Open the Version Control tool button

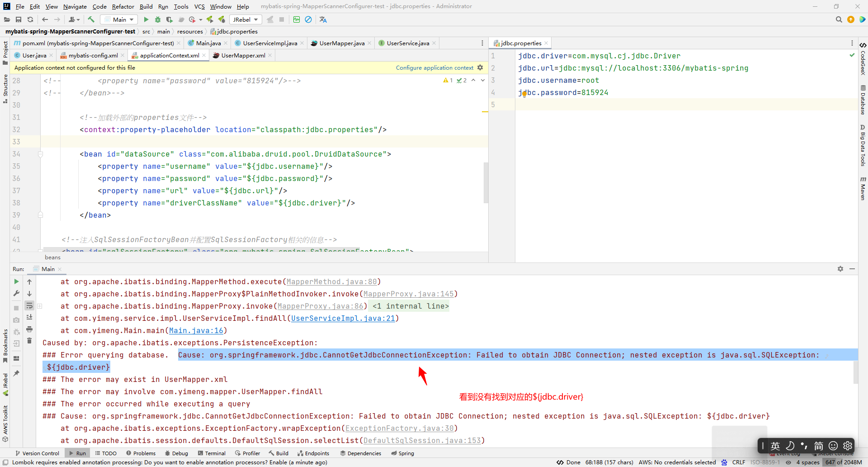coord(37,453)
